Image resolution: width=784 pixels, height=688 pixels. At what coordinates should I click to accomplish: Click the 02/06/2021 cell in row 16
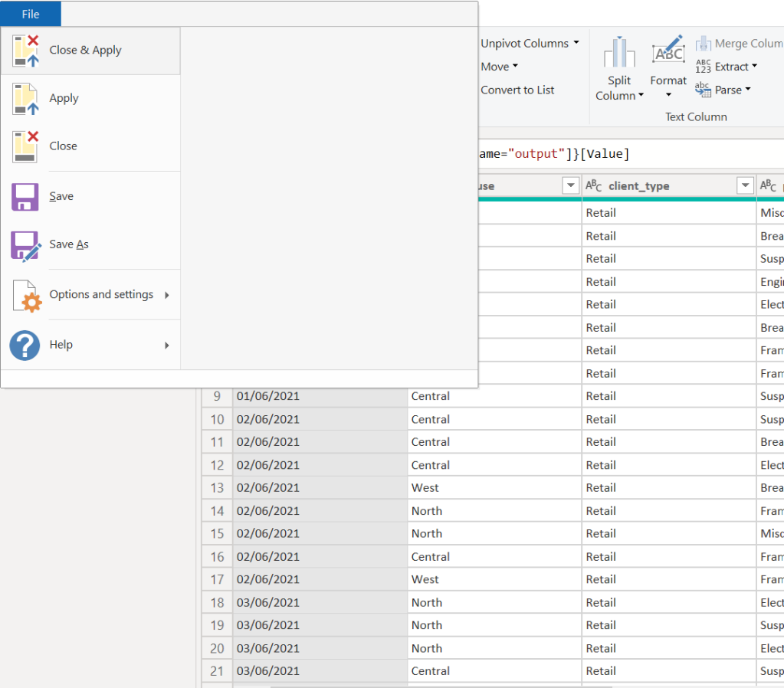pyautogui.click(x=320, y=556)
